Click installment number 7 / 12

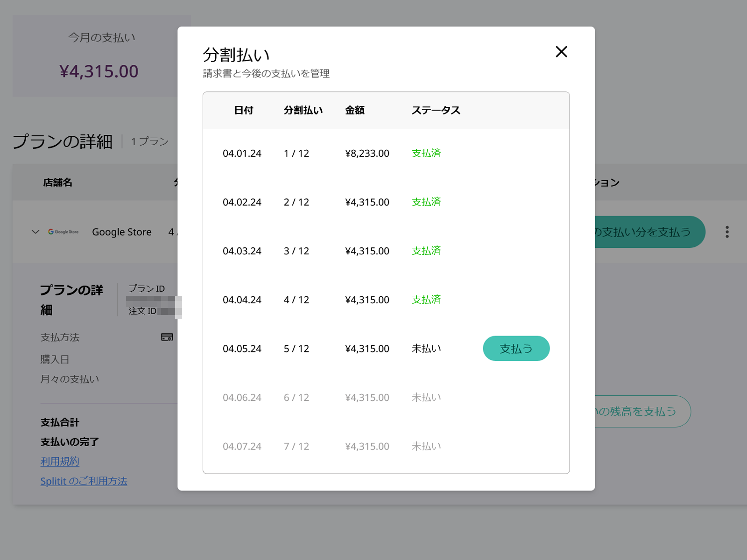tap(296, 447)
